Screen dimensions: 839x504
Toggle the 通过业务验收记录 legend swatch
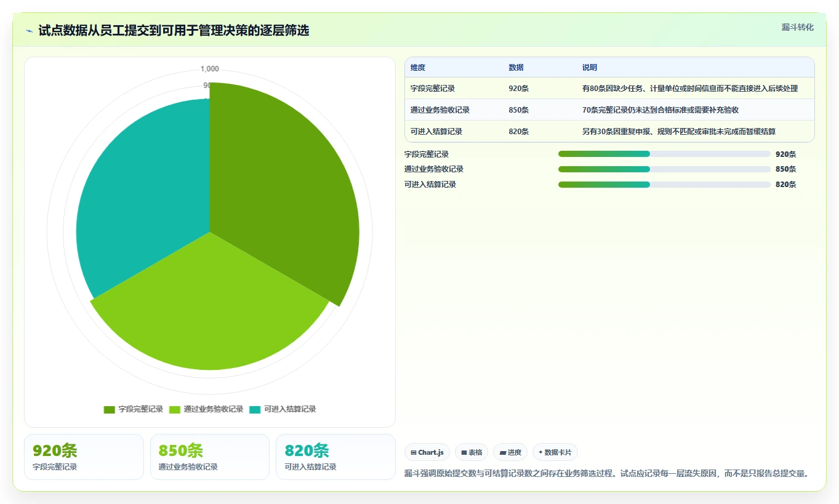pos(175,409)
